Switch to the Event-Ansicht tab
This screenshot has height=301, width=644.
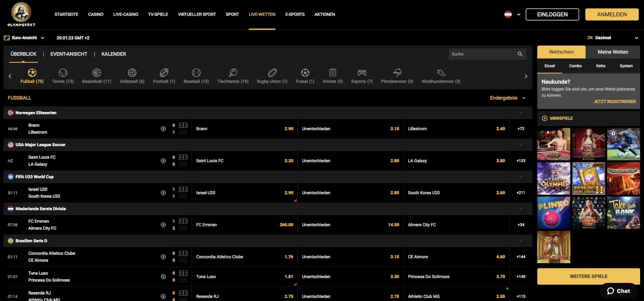coord(69,54)
